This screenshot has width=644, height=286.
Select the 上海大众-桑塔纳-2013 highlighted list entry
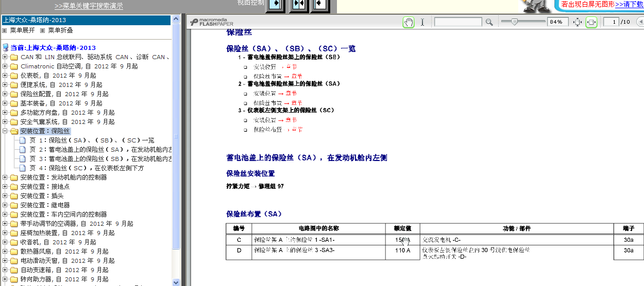[86, 20]
